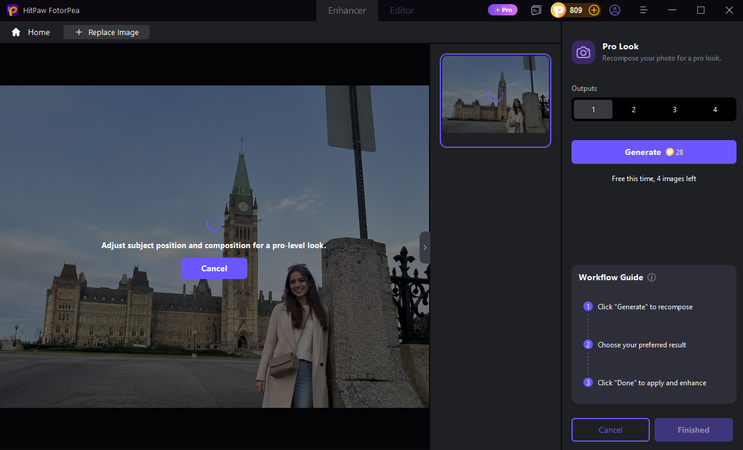Go to Home

point(31,32)
